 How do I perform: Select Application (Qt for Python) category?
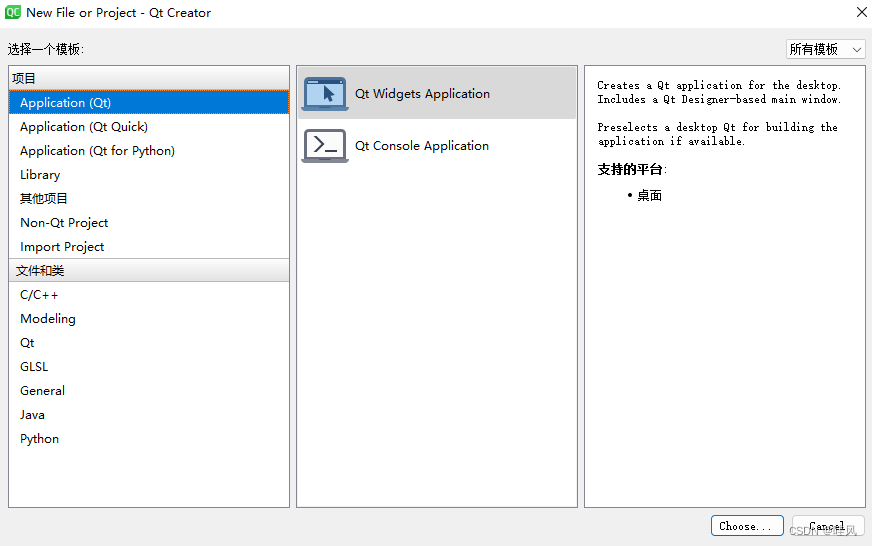point(149,151)
